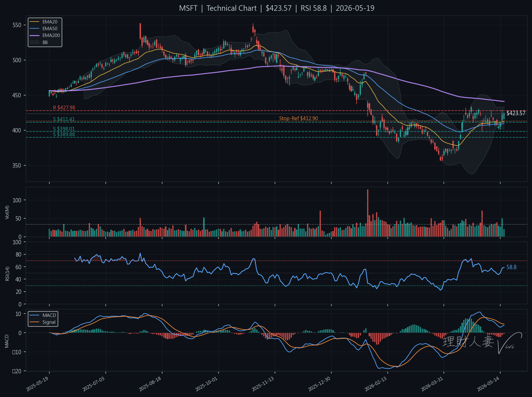This screenshot has width=532, height=397.
Task: Click the vertical MACD axis label
Action: coord(7,341)
